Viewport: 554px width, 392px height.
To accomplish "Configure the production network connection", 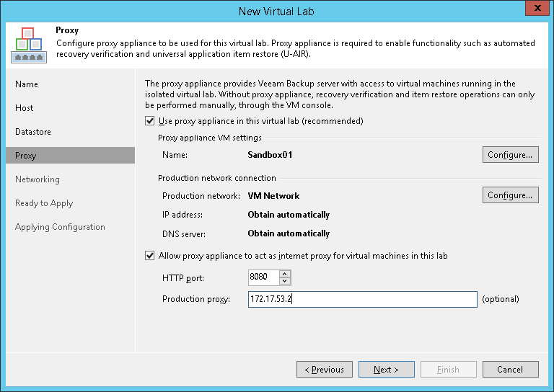I will pos(510,195).
